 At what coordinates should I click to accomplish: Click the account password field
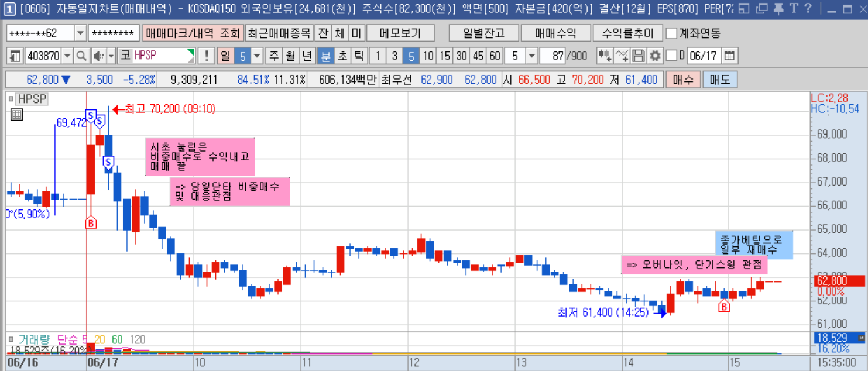tap(114, 33)
